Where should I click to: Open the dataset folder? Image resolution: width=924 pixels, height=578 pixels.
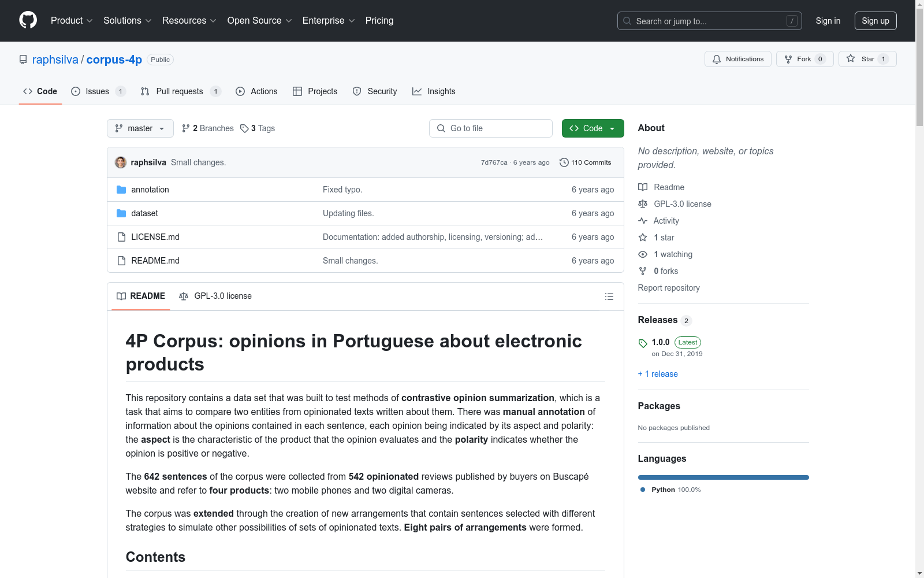pos(144,213)
